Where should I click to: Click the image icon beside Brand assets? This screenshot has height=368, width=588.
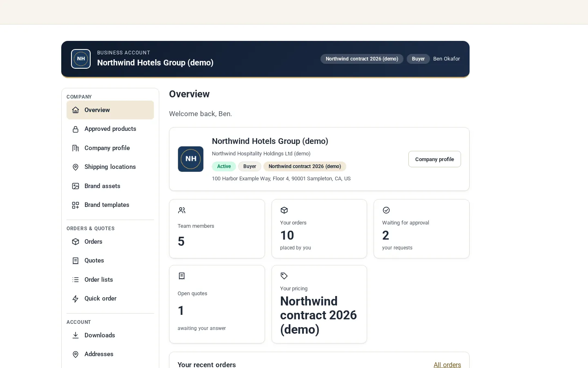(76, 186)
